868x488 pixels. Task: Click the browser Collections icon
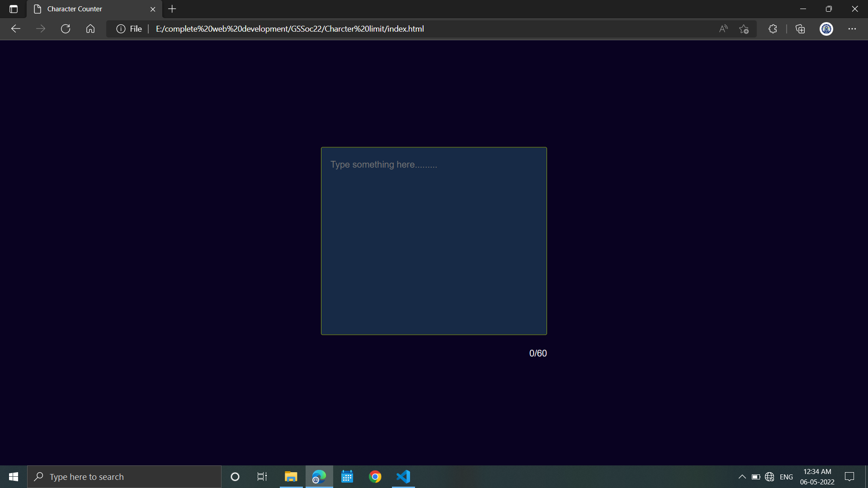pos(800,28)
